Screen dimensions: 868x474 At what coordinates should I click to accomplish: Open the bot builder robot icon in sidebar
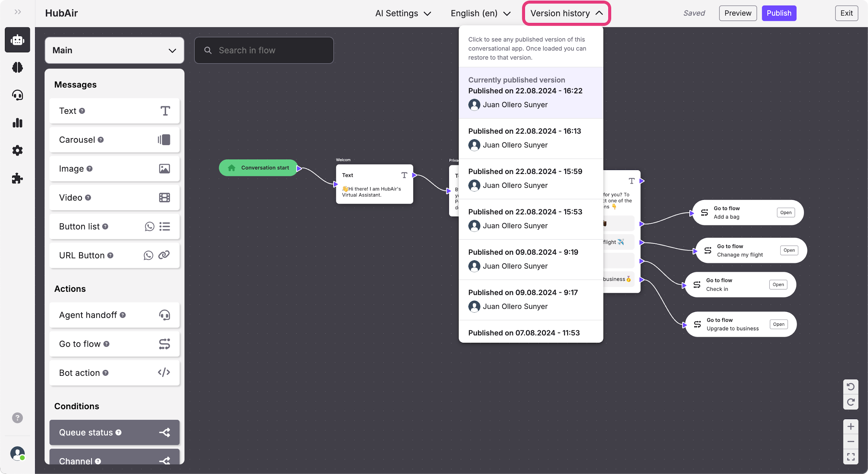click(17, 40)
